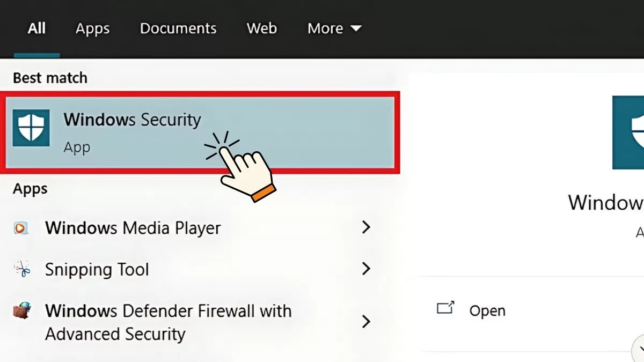Expand the Snipping Tool chevron arrow
Viewport: 644px width, 362px height.
point(366,269)
